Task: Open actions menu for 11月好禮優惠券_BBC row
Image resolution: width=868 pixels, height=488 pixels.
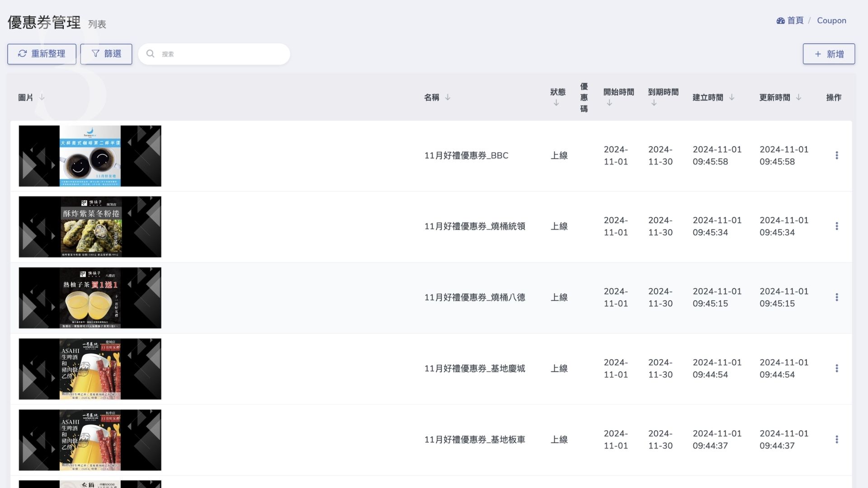Action: 837,155
